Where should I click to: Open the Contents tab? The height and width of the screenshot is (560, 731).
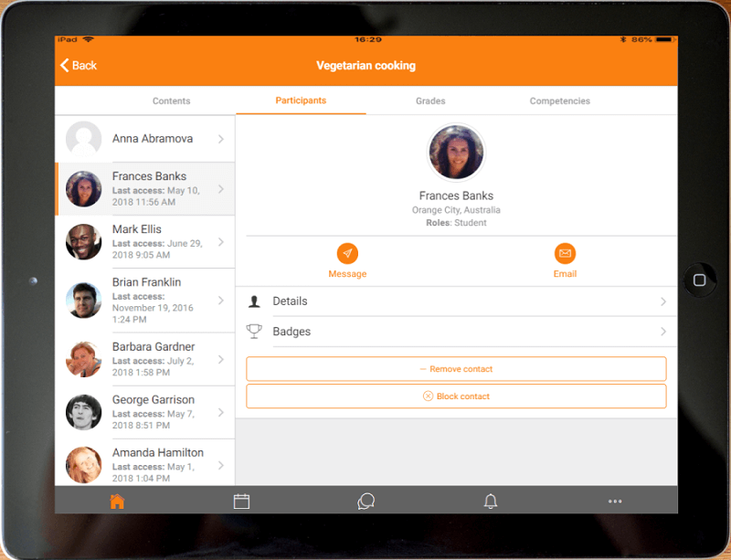tap(171, 100)
